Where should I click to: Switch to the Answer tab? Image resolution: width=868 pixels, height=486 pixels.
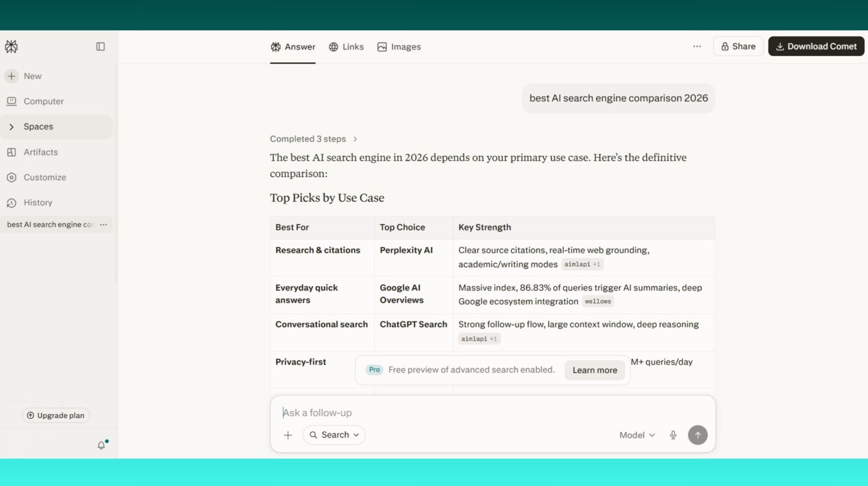(293, 47)
